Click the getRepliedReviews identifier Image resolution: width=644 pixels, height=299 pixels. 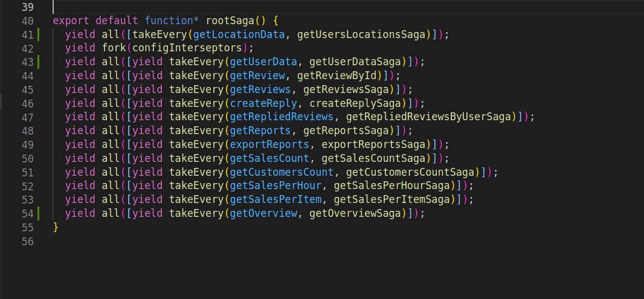tap(282, 117)
